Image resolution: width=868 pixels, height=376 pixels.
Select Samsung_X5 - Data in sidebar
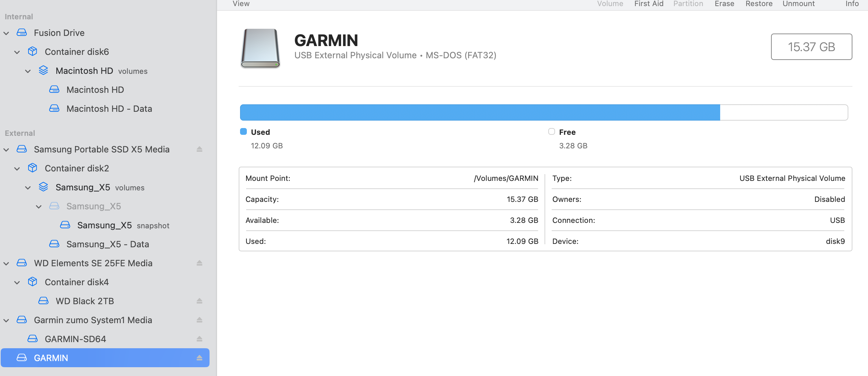(x=107, y=244)
